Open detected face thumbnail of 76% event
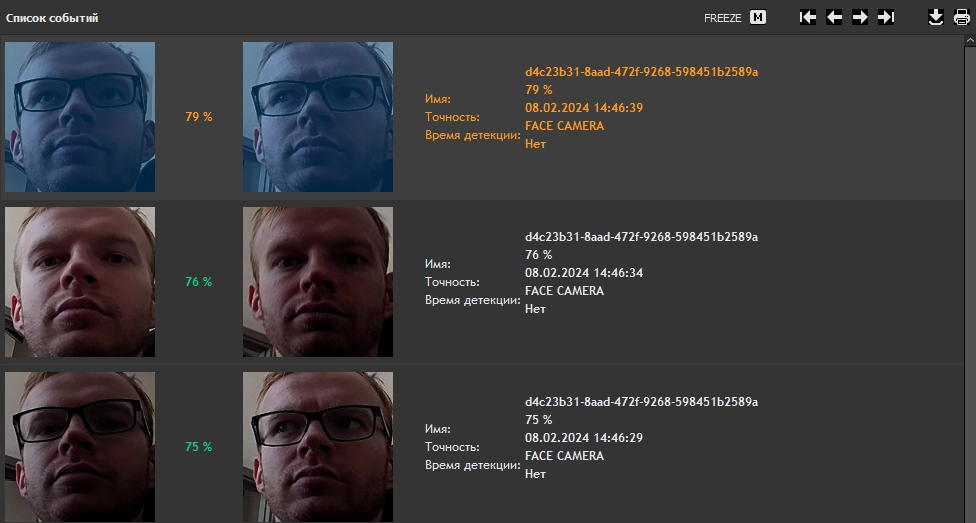This screenshot has height=523, width=976. tap(80, 282)
